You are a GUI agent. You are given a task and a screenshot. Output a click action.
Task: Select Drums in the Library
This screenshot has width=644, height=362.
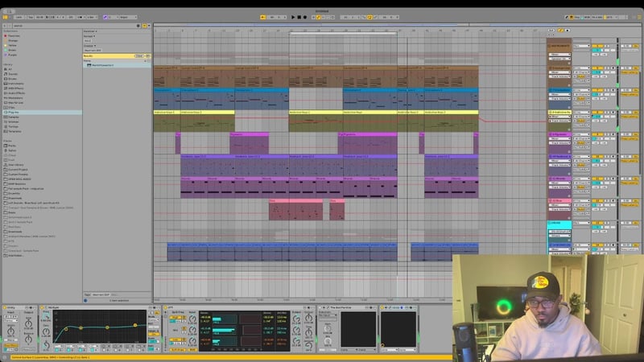(x=13, y=79)
